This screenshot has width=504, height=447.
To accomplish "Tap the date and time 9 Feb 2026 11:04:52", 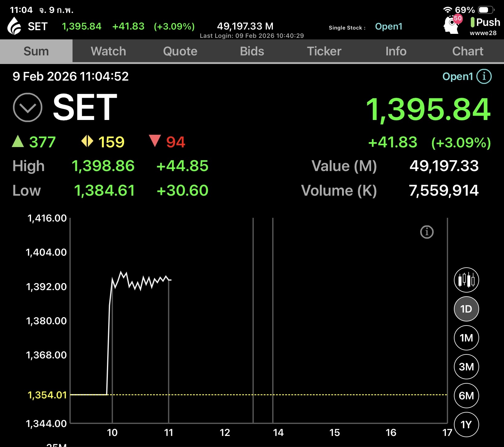I will point(70,76).
